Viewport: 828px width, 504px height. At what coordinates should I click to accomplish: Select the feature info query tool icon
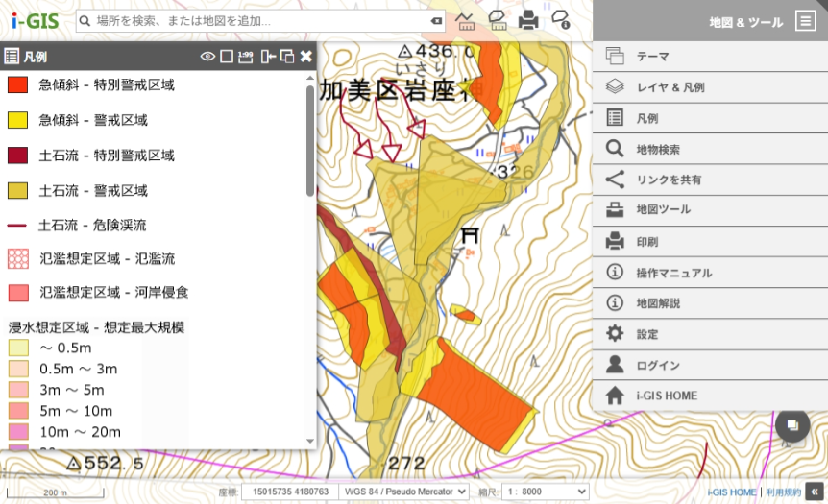(x=560, y=20)
